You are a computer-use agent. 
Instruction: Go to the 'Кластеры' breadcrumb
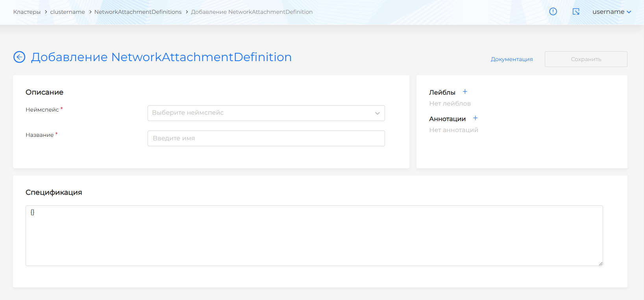tap(27, 12)
